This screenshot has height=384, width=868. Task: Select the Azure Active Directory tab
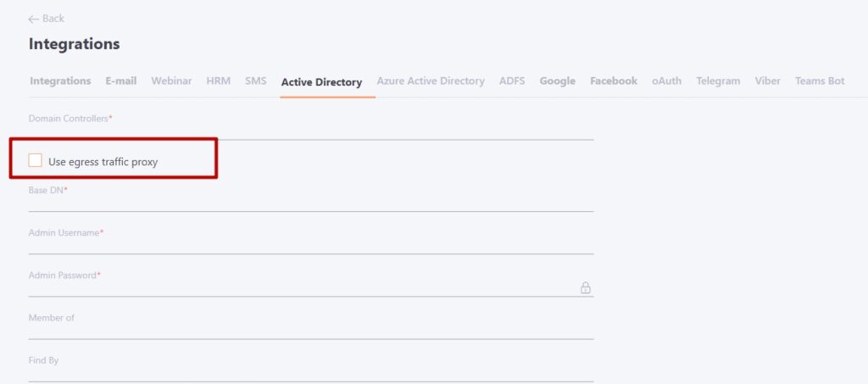(431, 81)
